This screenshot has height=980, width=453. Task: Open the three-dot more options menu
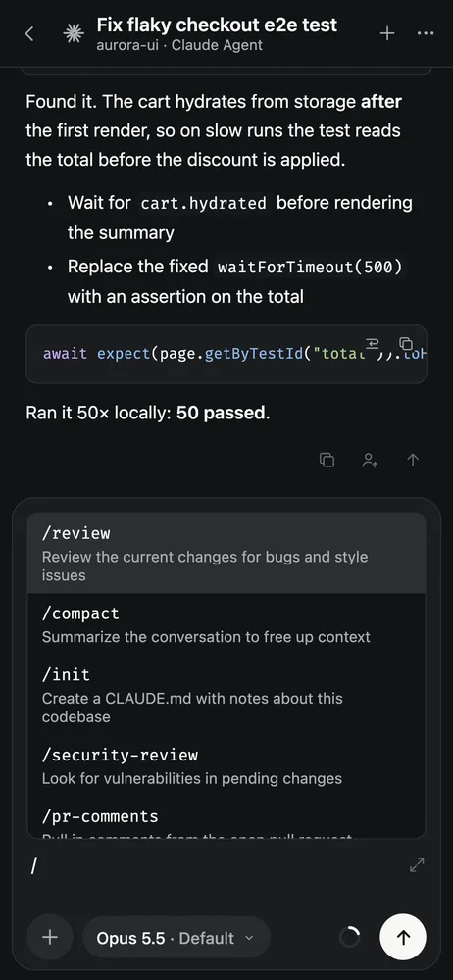pos(425,33)
